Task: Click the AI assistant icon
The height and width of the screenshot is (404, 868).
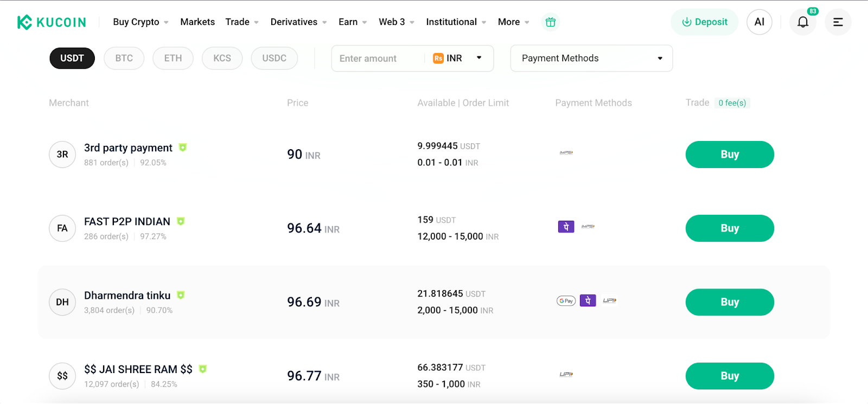Action: pos(759,22)
